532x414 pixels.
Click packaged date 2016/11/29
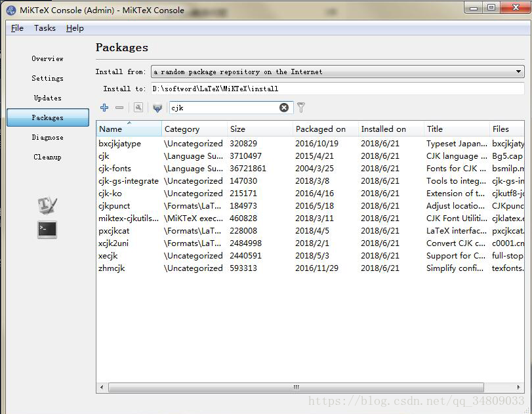(x=317, y=268)
